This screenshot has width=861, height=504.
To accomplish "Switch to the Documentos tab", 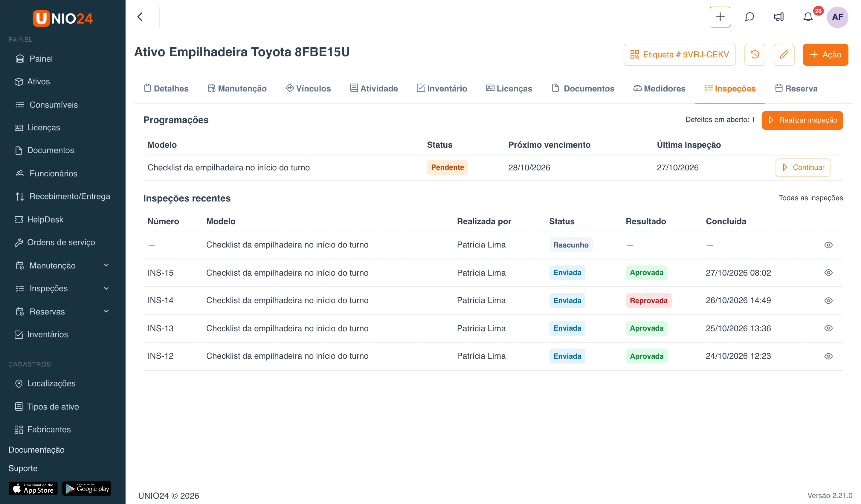I will (x=583, y=88).
